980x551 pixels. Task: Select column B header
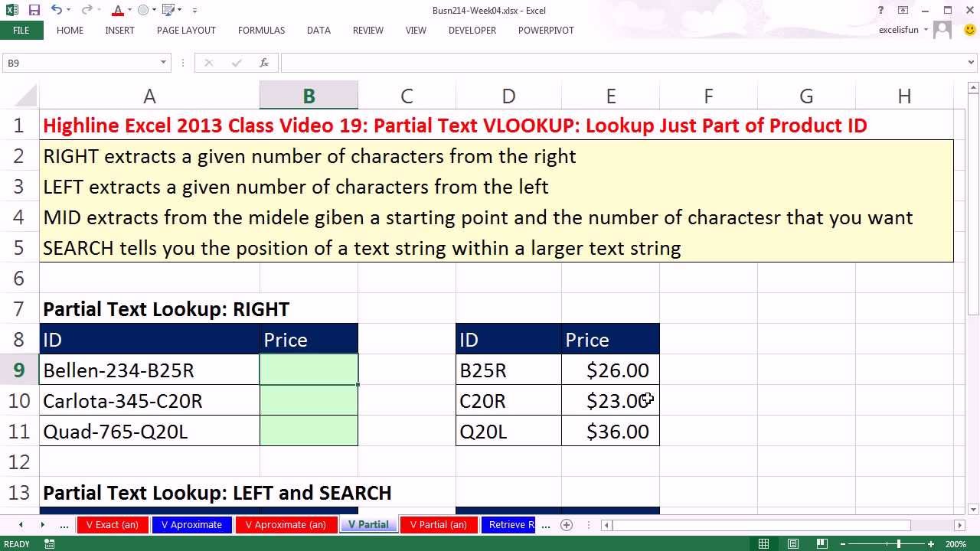tap(309, 96)
